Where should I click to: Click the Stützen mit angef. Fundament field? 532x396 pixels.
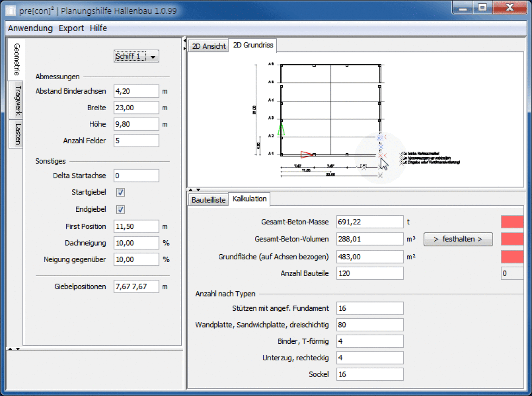[370, 308]
